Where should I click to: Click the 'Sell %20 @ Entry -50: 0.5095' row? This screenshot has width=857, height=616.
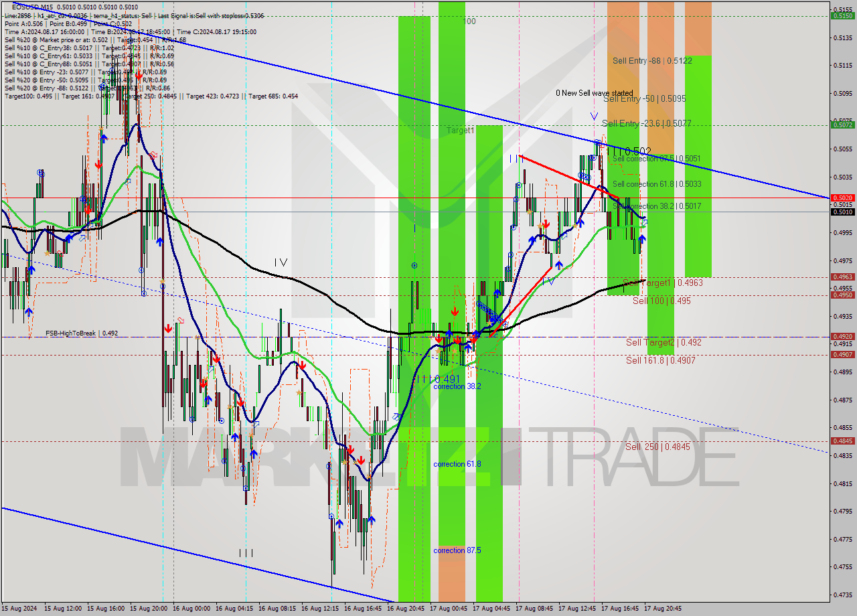(x=85, y=80)
